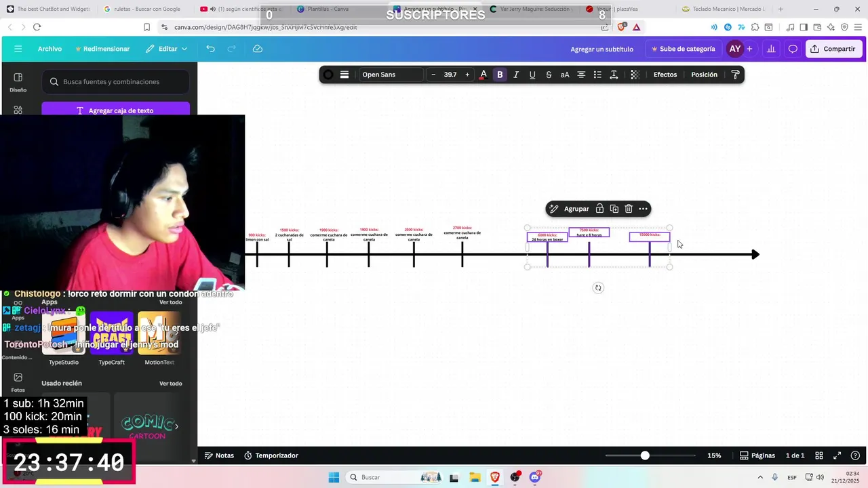Delete selection with trash icon
Viewport: 868px width, 488px height.
tap(629, 209)
